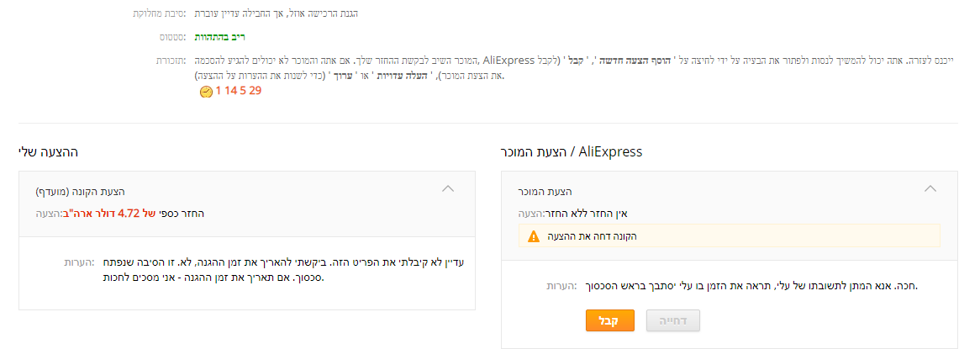Click the clock icon beside the countdown

[x=206, y=92]
